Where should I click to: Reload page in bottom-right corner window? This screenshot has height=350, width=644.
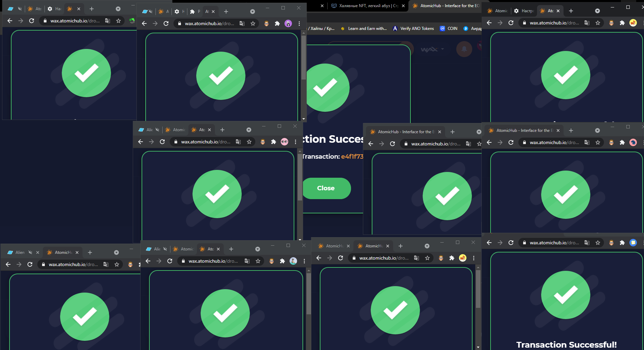point(511,243)
